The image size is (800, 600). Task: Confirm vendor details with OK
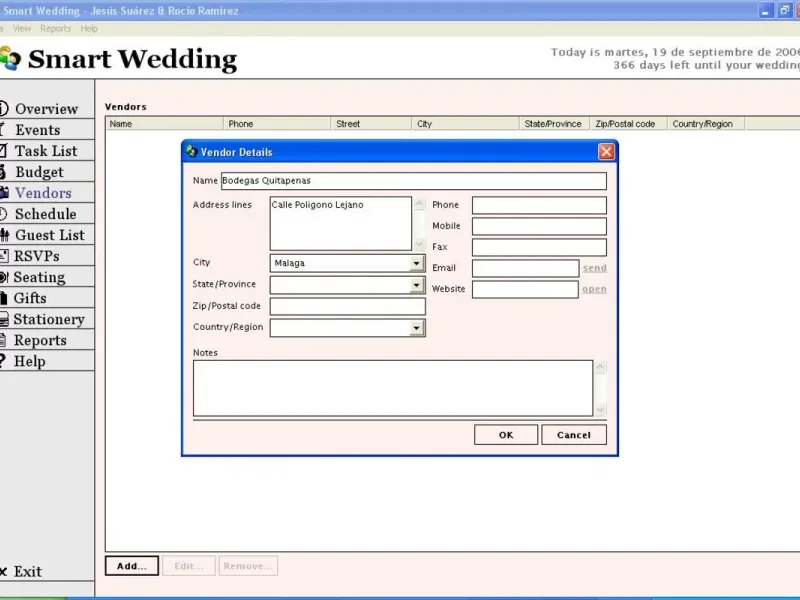pos(506,435)
